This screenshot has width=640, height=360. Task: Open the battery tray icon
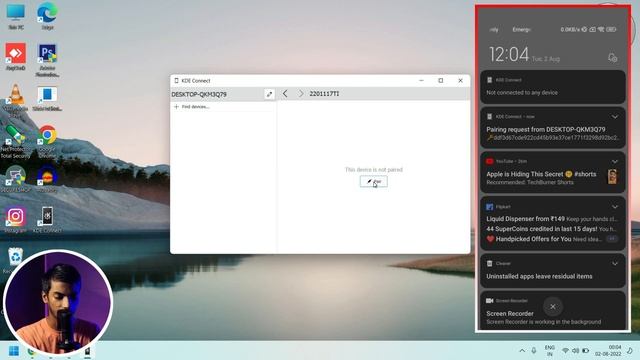pyautogui.click(x=585, y=351)
